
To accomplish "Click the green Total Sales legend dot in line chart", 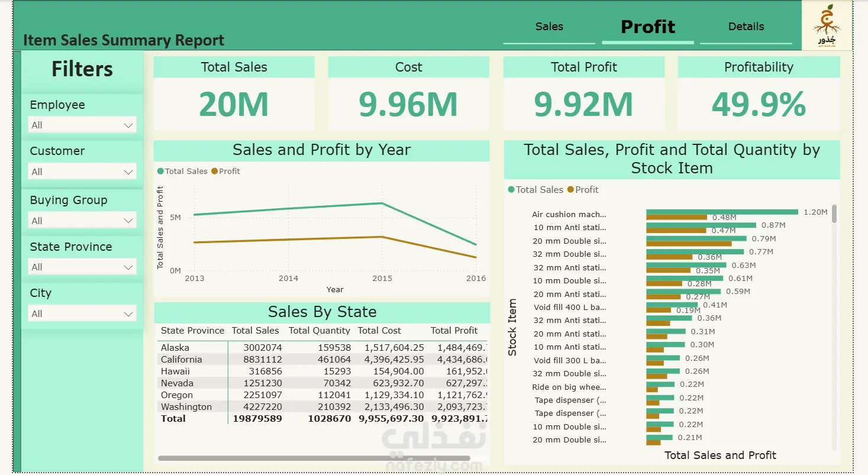I will tap(160, 172).
